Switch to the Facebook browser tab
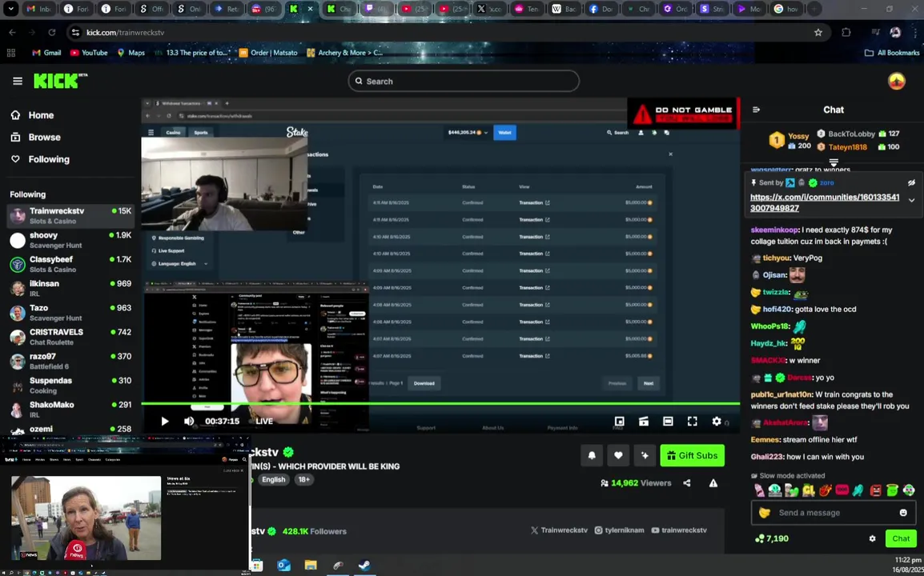This screenshot has width=924, height=576. coord(601,9)
